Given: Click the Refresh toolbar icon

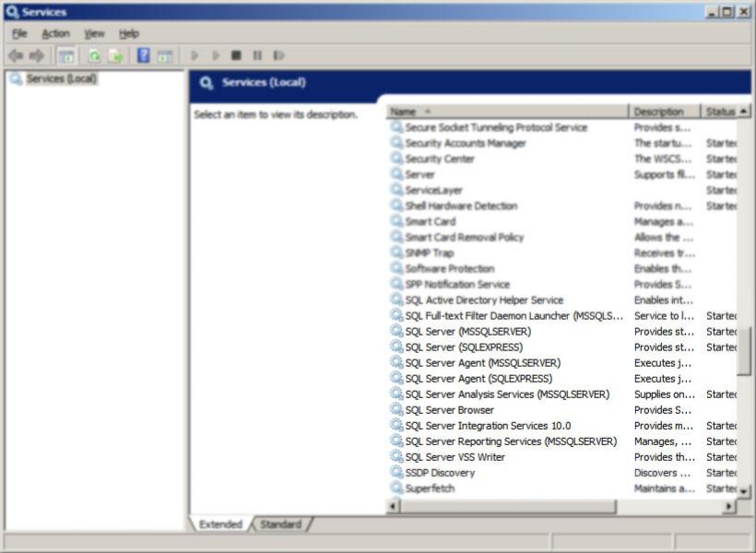Looking at the screenshot, I should [94, 56].
